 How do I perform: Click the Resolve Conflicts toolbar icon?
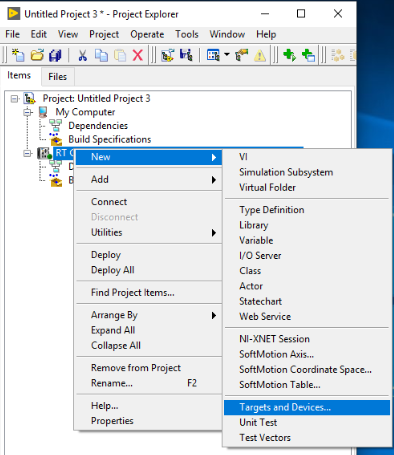(241, 55)
